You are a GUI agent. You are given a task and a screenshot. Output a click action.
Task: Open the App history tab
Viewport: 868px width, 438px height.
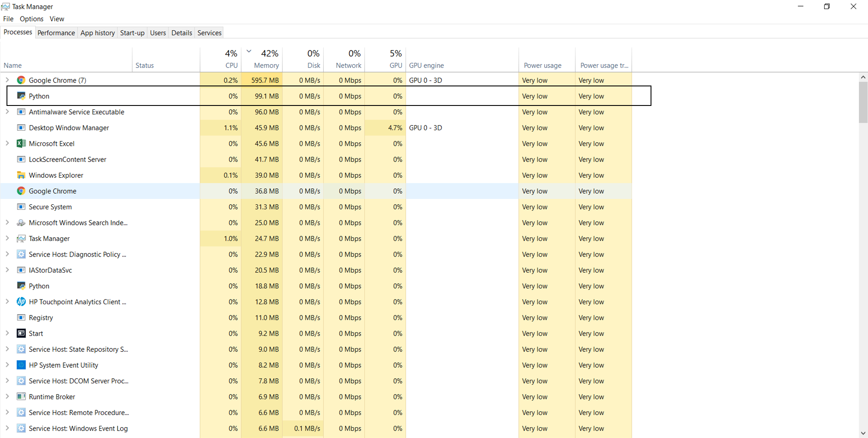pyautogui.click(x=98, y=33)
